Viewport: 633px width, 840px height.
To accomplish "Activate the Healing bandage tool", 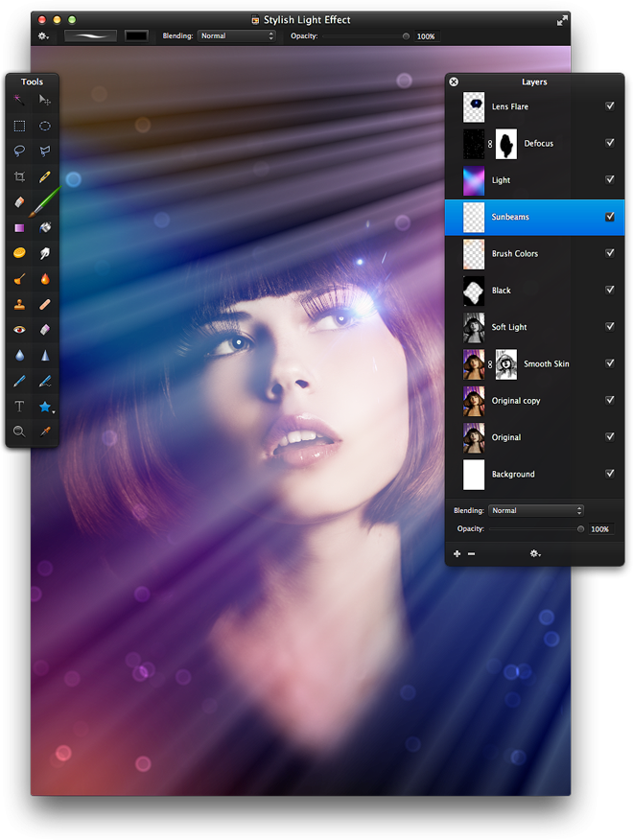I will [x=45, y=304].
